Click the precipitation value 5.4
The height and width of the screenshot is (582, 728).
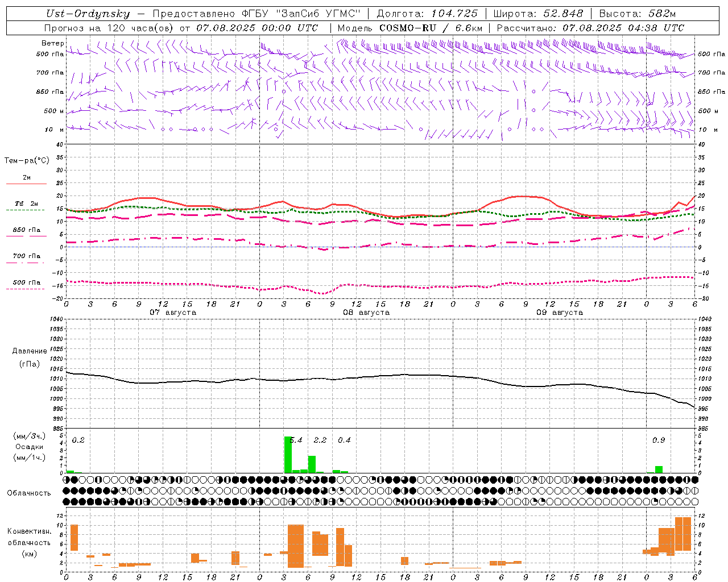(x=296, y=440)
